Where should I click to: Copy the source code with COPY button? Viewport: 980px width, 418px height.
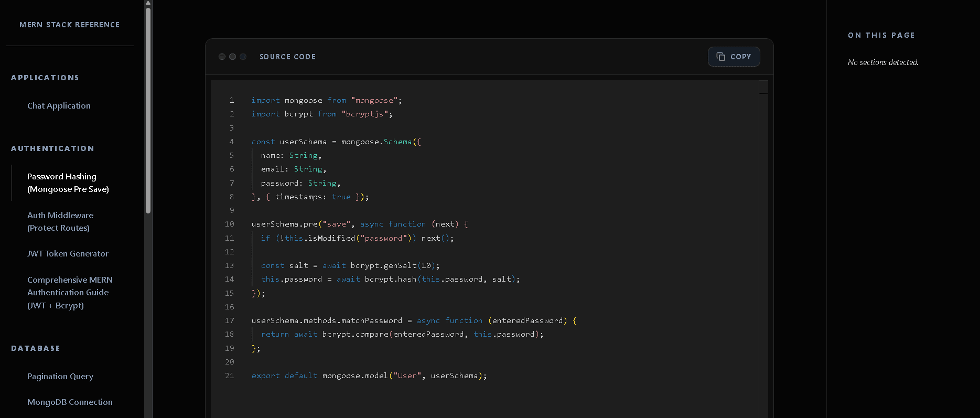[x=734, y=57]
